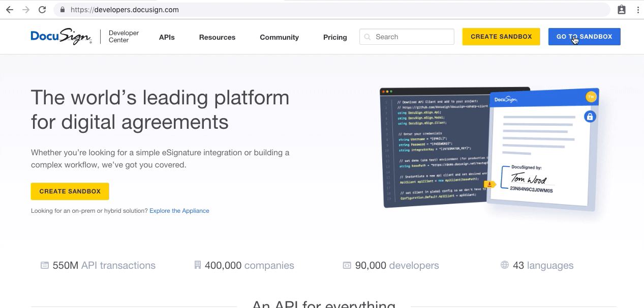This screenshot has height=308, width=644.
Task: Open the Resources menu
Action: (217, 37)
